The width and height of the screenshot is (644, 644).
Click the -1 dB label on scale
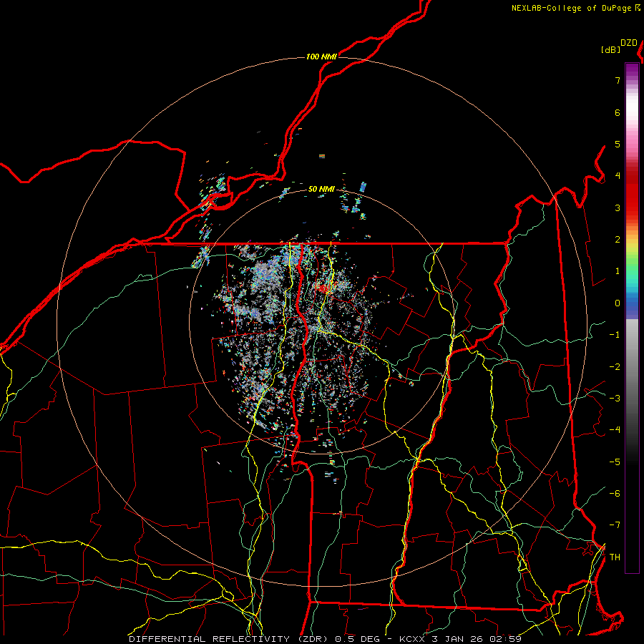click(615, 335)
